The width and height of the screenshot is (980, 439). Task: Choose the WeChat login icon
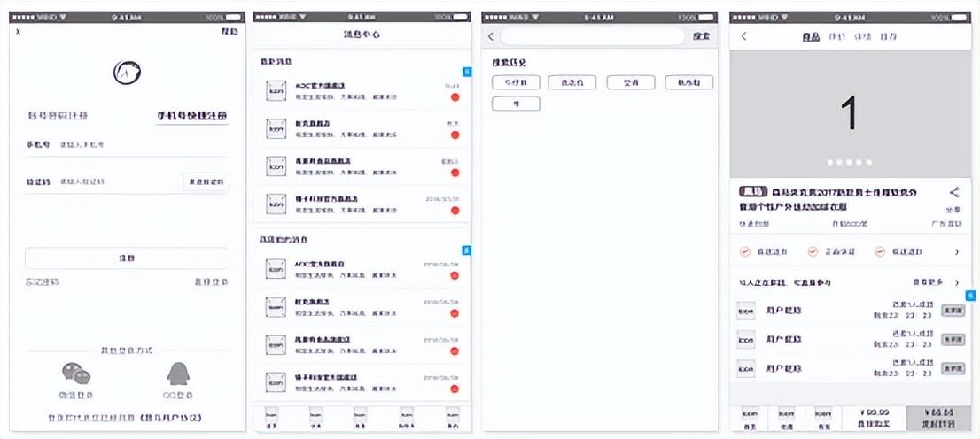pos(75,374)
